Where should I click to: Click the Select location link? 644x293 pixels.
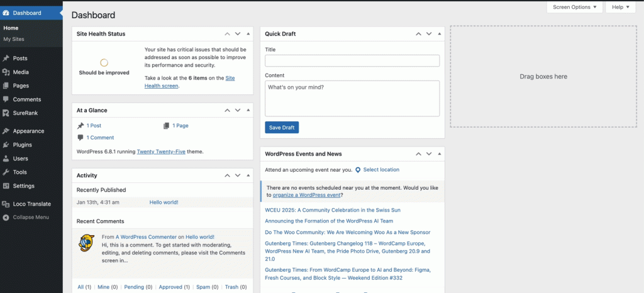[381, 170]
